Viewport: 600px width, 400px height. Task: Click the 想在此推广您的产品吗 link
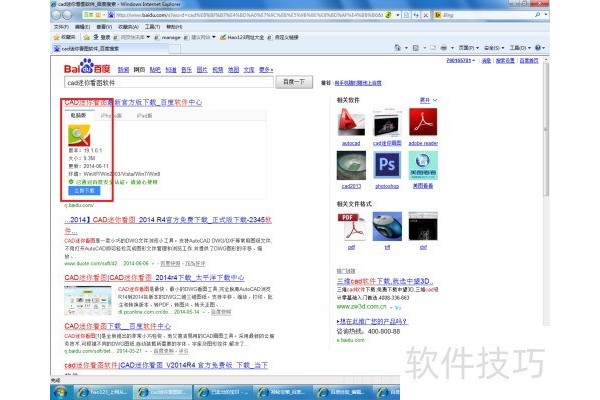click(372, 321)
